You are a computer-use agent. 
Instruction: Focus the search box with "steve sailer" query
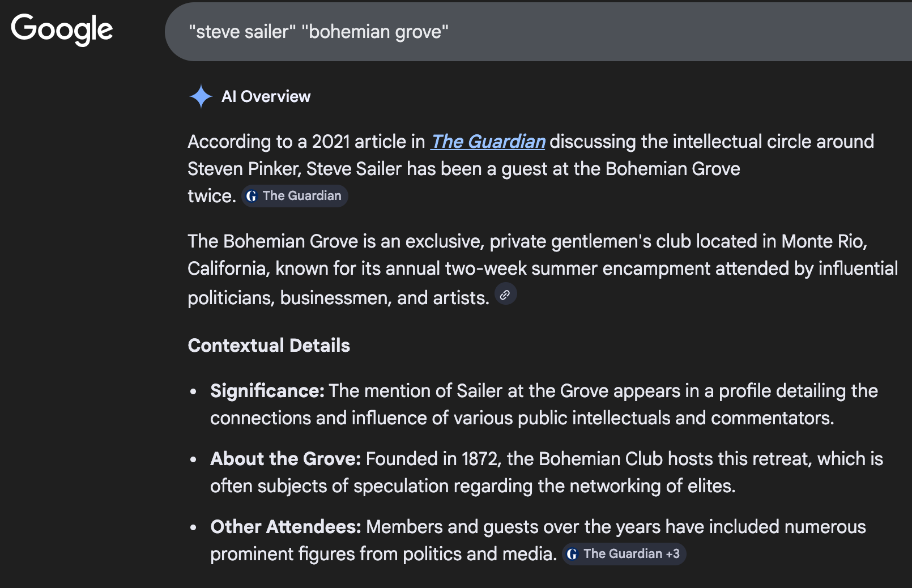click(510, 32)
